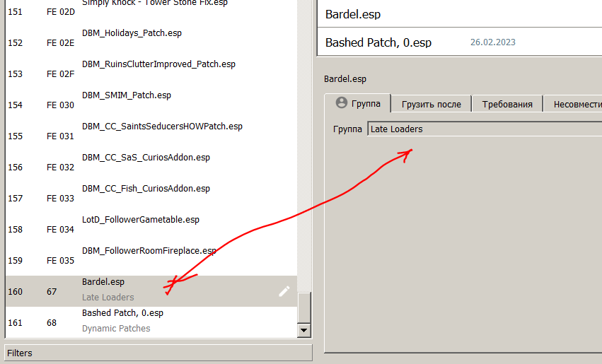Viewport: 602px width, 364px height.
Task: Select DBM_FollowerRoomFireplace.esp plugin row
Action: point(149,251)
